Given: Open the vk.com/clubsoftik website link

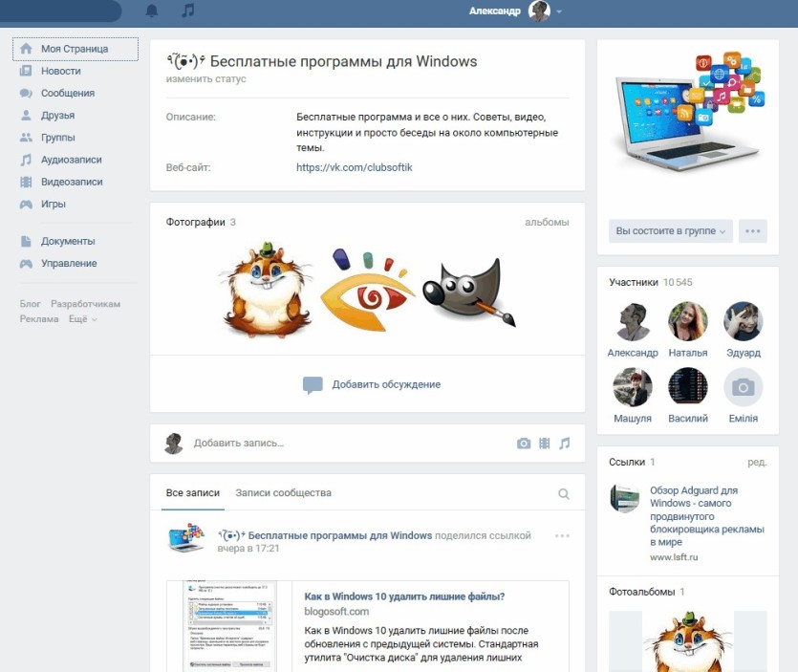Looking at the screenshot, I should (x=355, y=167).
